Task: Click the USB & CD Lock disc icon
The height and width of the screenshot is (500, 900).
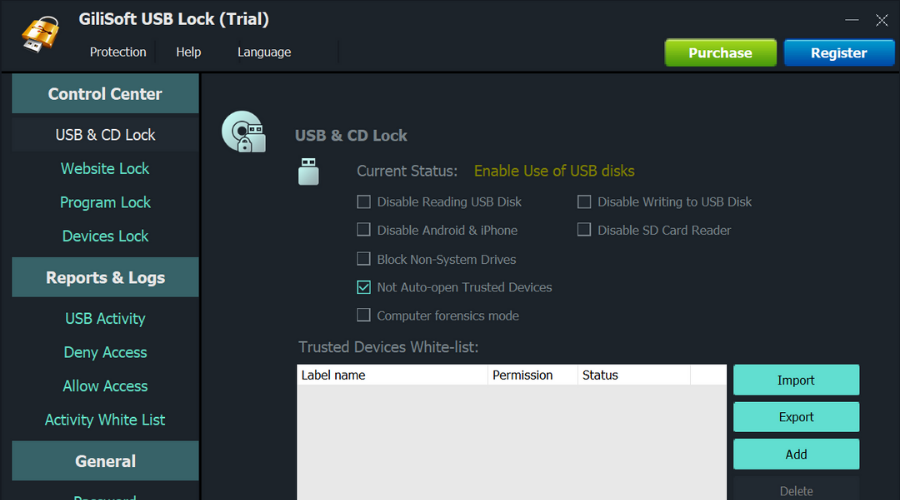Action: pos(243,131)
